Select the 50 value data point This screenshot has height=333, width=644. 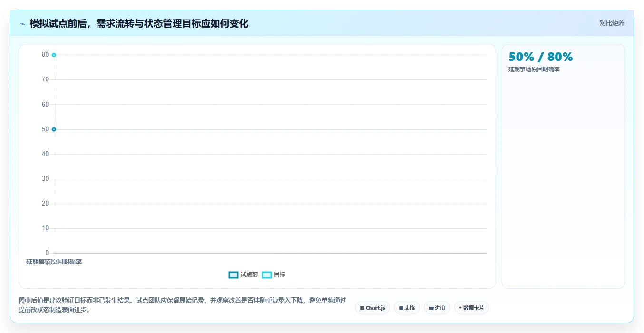[x=54, y=129]
